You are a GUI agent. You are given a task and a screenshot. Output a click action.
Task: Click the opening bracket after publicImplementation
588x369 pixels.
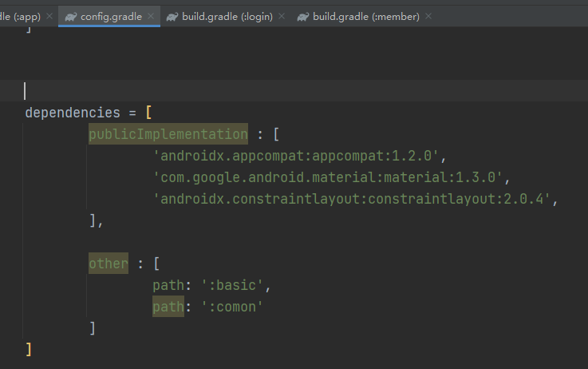276,134
